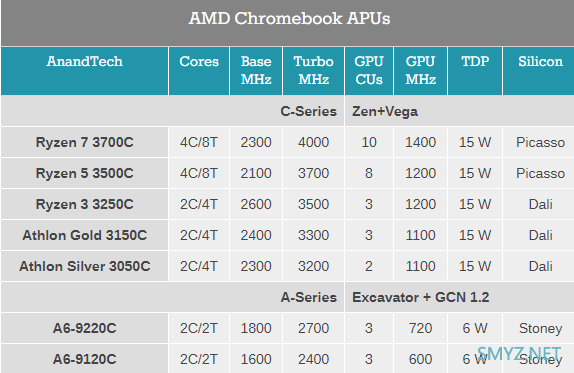Click the Turbo MHz column header

313,70
